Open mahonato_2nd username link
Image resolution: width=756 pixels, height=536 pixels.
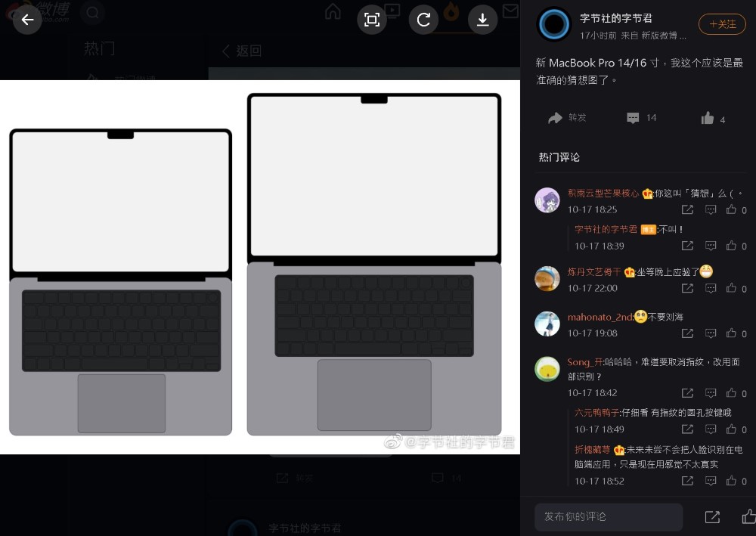600,318
